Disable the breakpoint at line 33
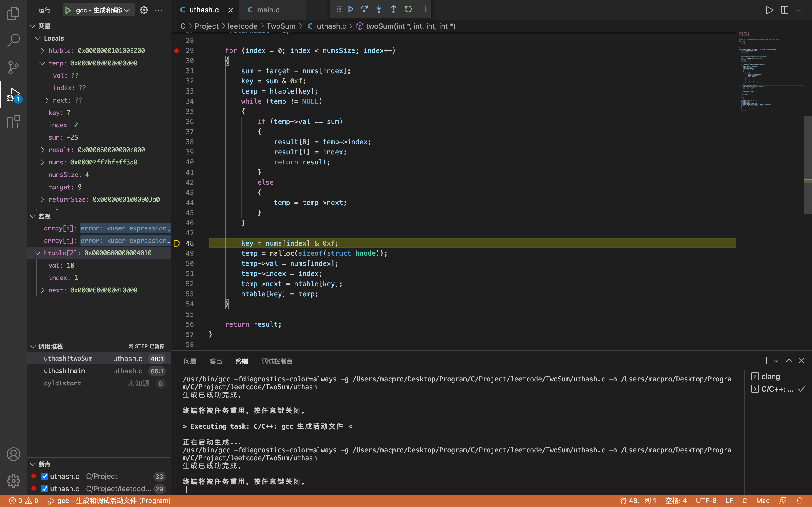This screenshot has width=812, height=507. [x=45, y=476]
